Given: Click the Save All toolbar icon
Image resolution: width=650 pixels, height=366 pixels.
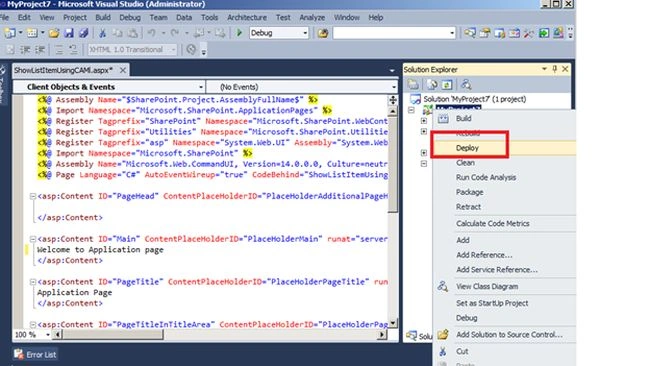Looking at the screenshot, I should [x=84, y=33].
